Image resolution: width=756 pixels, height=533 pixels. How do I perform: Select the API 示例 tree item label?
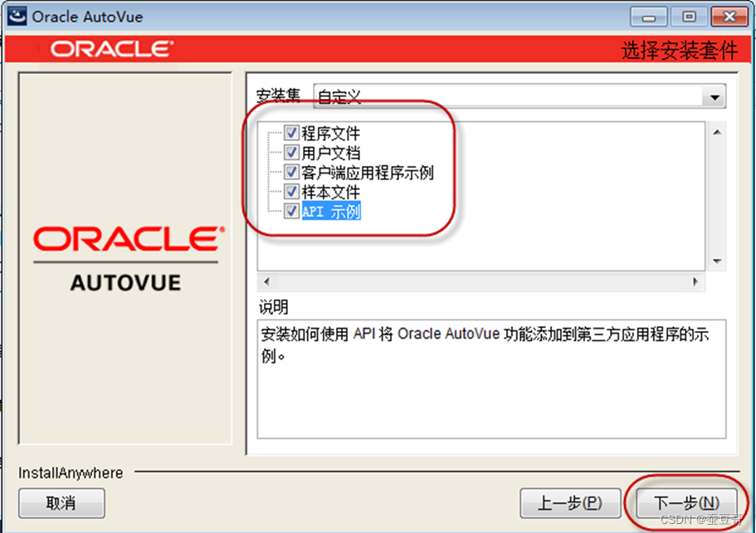point(331,211)
